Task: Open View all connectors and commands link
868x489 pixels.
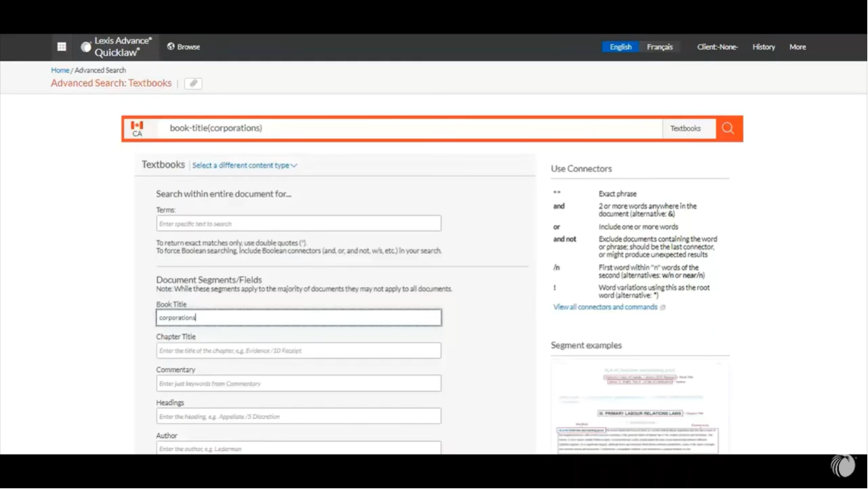Action: coord(605,307)
